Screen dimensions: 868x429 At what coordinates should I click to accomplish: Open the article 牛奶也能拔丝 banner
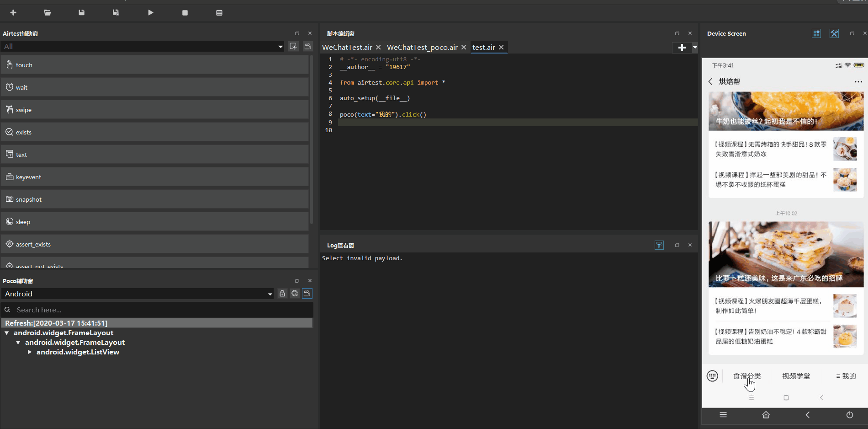click(786, 111)
